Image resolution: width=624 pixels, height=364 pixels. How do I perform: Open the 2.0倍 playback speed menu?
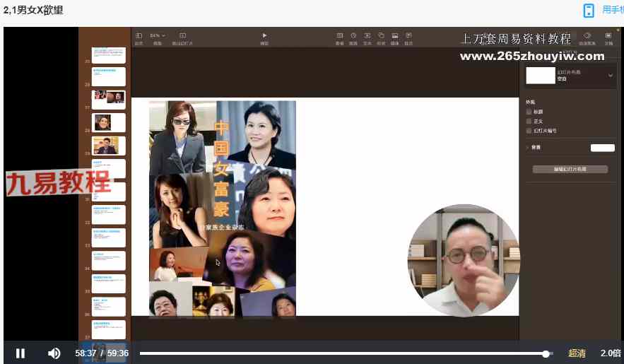point(610,353)
